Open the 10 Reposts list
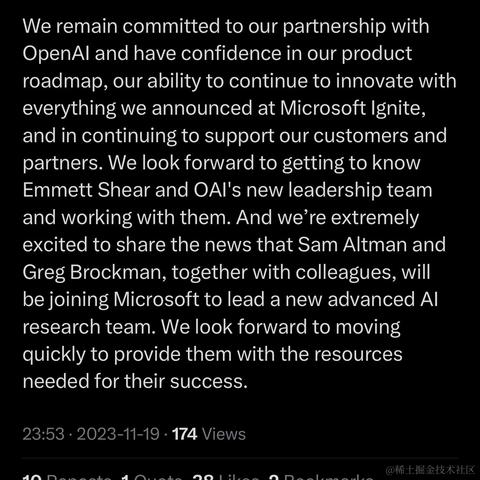 pyautogui.click(x=67, y=477)
